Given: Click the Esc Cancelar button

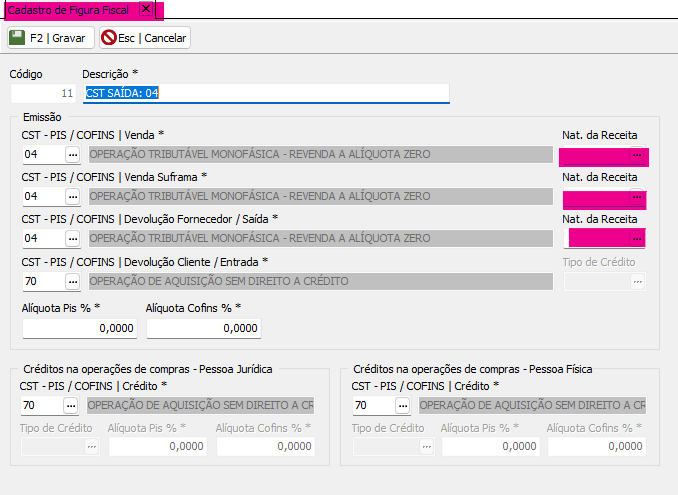Looking at the screenshot, I should click(x=145, y=38).
